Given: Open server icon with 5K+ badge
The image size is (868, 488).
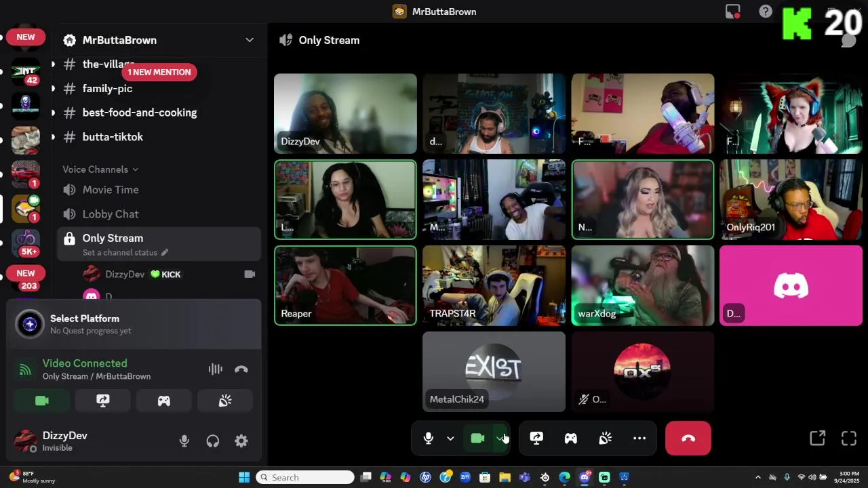Looking at the screenshot, I should click(x=26, y=244).
